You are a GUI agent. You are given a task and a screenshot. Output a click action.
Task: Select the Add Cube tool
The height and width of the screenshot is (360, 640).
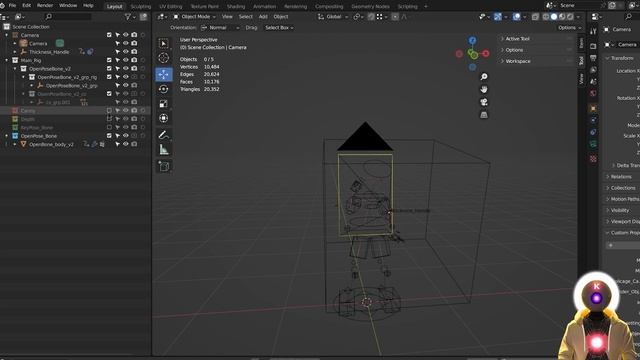(x=164, y=166)
